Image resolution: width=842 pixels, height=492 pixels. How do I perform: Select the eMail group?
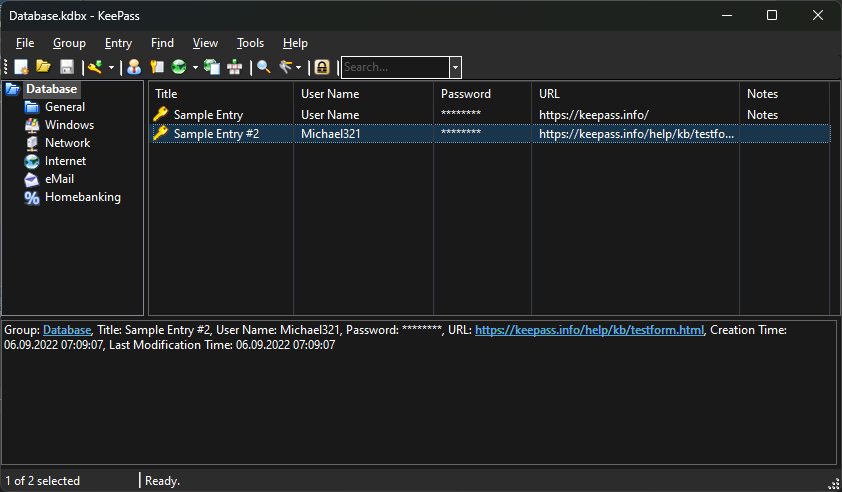click(x=59, y=179)
